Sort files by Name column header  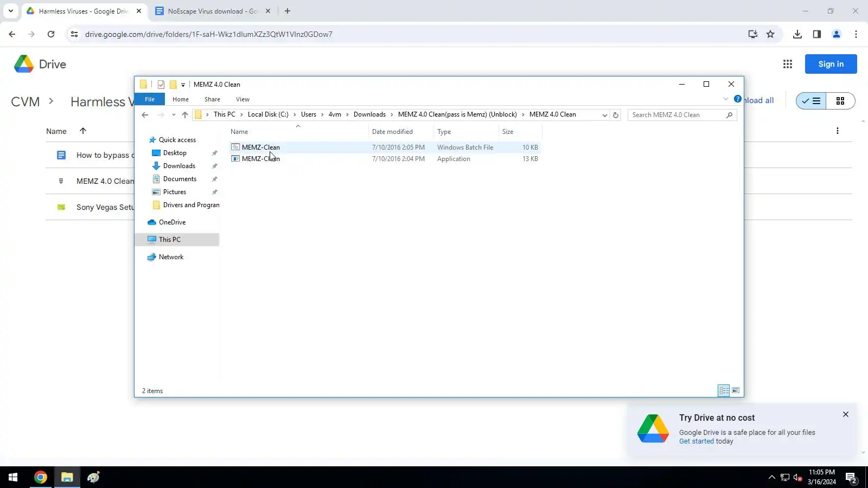coord(298,132)
